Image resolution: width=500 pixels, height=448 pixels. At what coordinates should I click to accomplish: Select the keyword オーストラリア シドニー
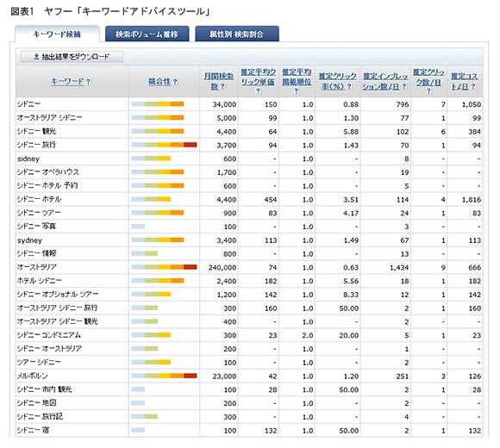[x=49, y=117]
